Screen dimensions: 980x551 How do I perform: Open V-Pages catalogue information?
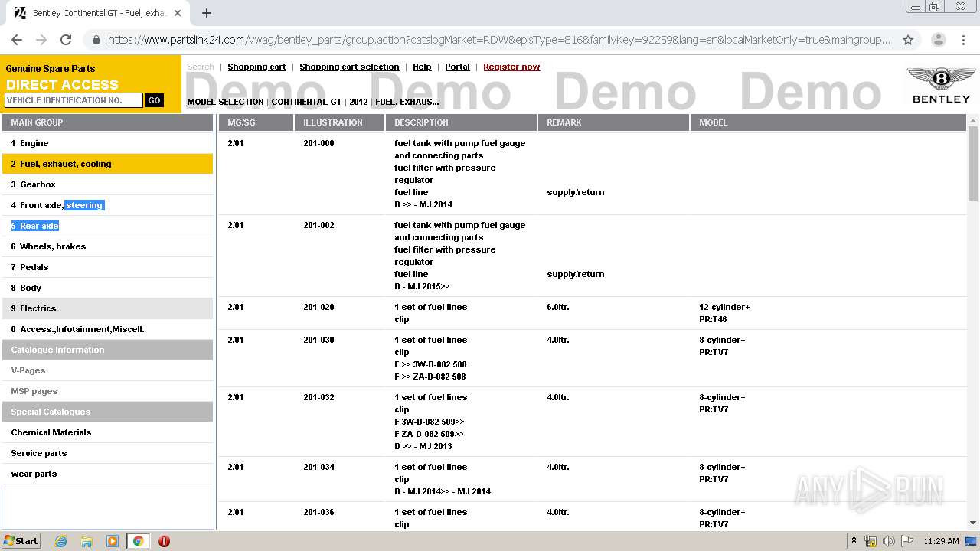(x=107, y=370)
